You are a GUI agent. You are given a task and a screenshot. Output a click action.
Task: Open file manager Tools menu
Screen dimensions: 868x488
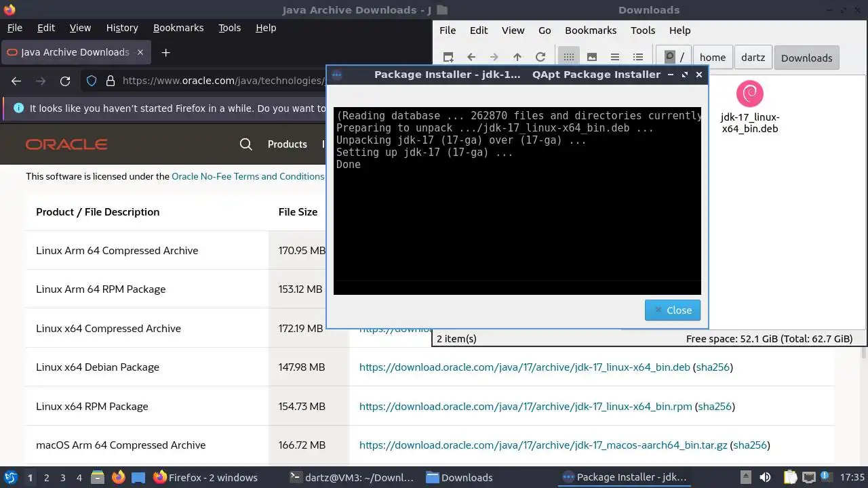(x=643, y=30)
